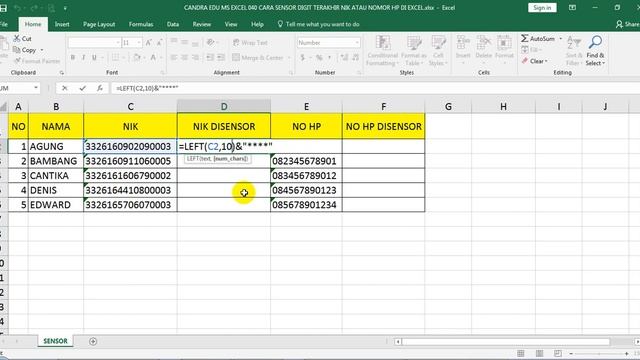Click Merge & Center button
The image size is (640, 360).
(258, 58)
